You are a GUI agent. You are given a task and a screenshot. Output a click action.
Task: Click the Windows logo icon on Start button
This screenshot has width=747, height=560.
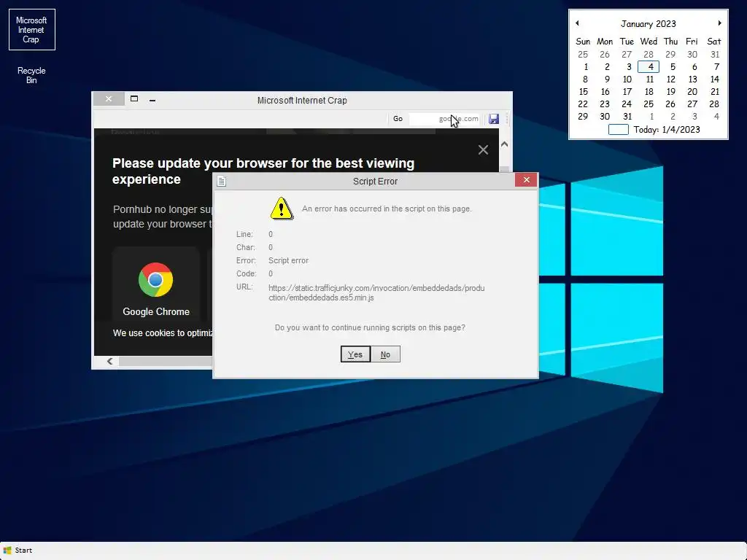(x=7, y=551)
